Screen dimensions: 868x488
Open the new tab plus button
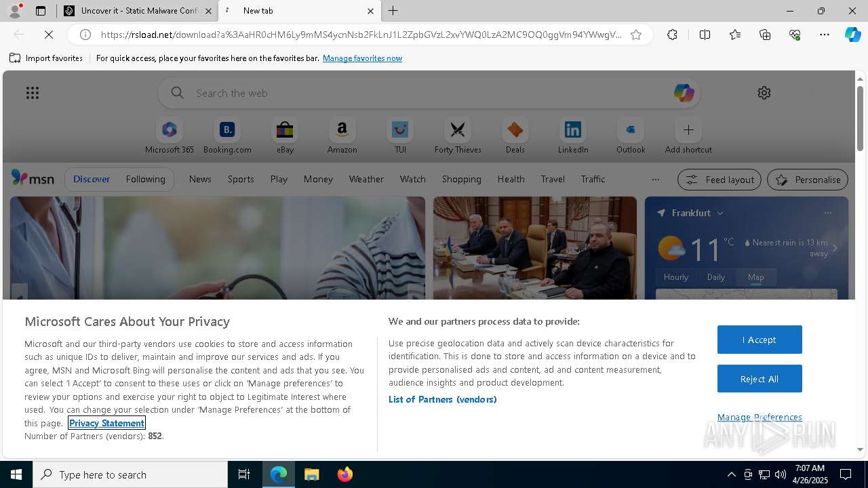point(393,11)
